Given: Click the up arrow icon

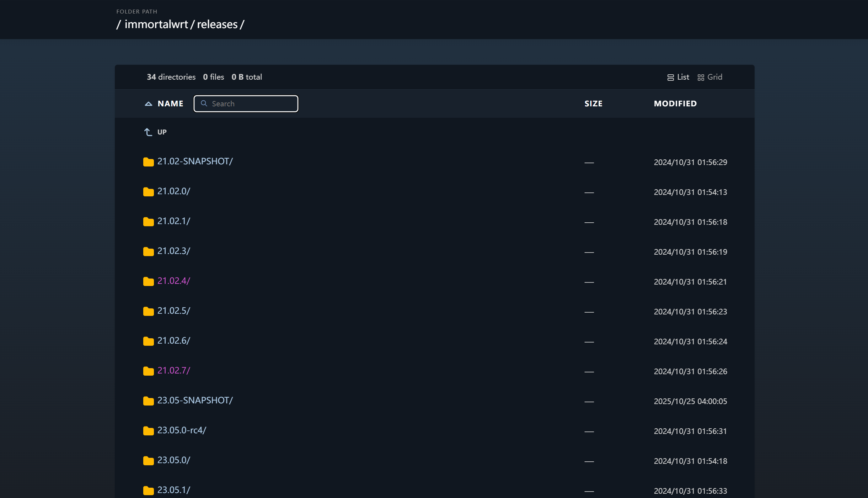Looking at the screenshot, I should click(148, 132).
